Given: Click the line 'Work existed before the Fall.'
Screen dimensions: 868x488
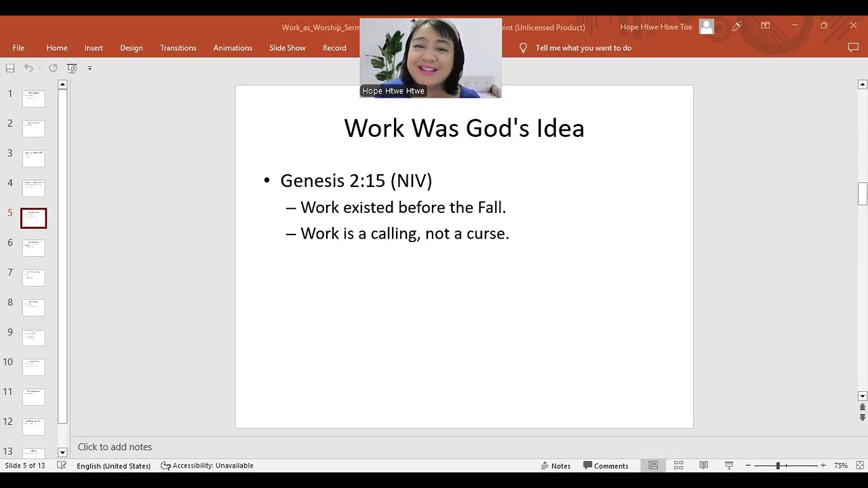Looking at the screenshot, I should (403, 207).
